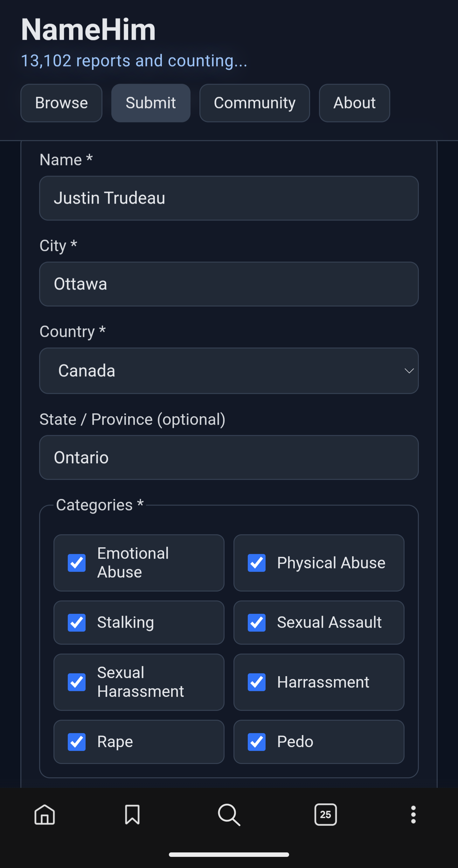This screenshot has width=458, height=868.
Task: Uncheck the Emotional Abuse checkbox
Action: [77, 563]
